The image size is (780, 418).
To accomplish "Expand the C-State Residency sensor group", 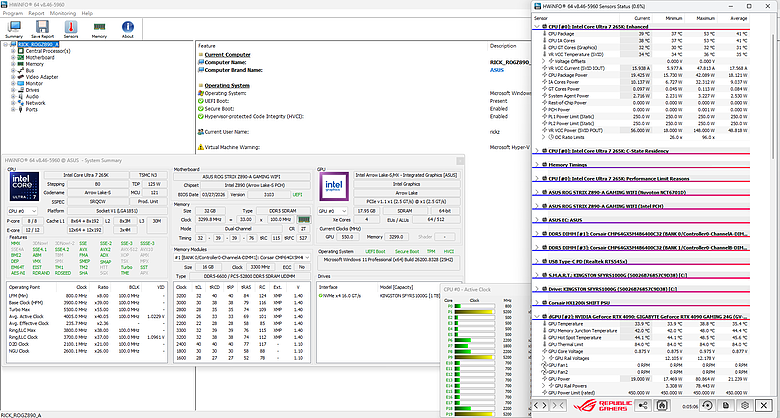I will (537, 150).
